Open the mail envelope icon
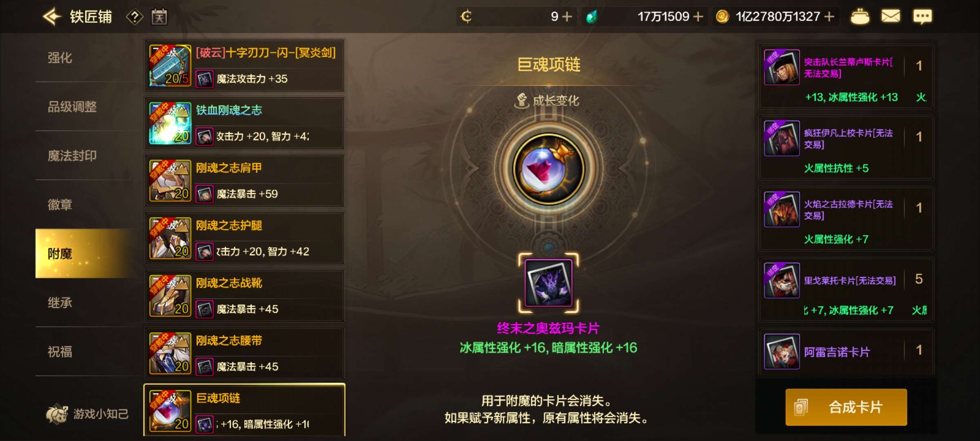 pos(891,16)
